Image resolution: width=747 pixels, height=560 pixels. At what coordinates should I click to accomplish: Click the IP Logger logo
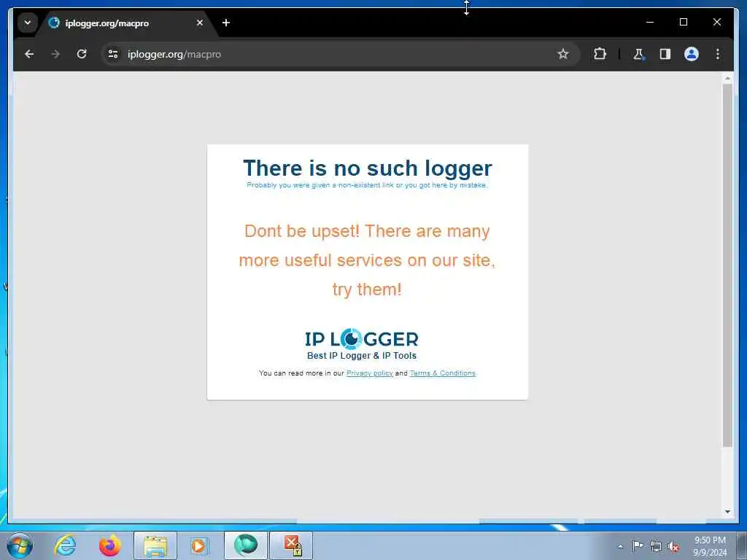pos(362,339)
